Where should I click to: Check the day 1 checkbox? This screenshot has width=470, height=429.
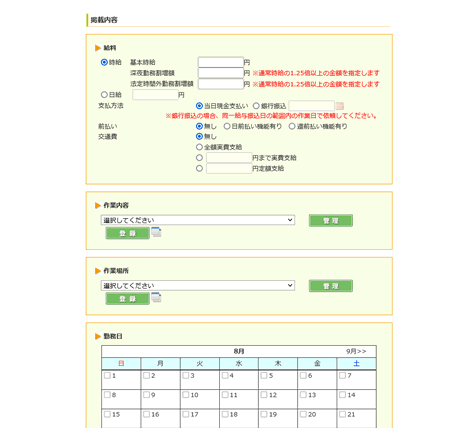[x=107, y=376]
